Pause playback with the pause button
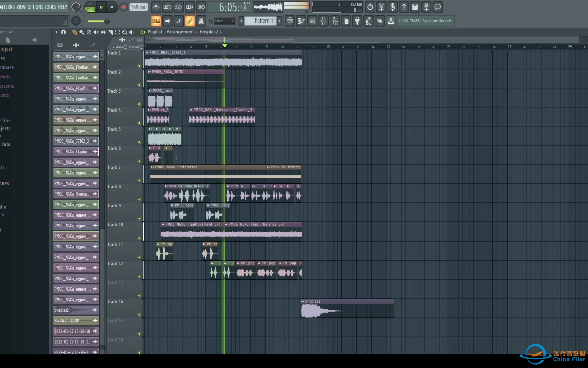This screenshot has width=588, height=368. (101, 7)
